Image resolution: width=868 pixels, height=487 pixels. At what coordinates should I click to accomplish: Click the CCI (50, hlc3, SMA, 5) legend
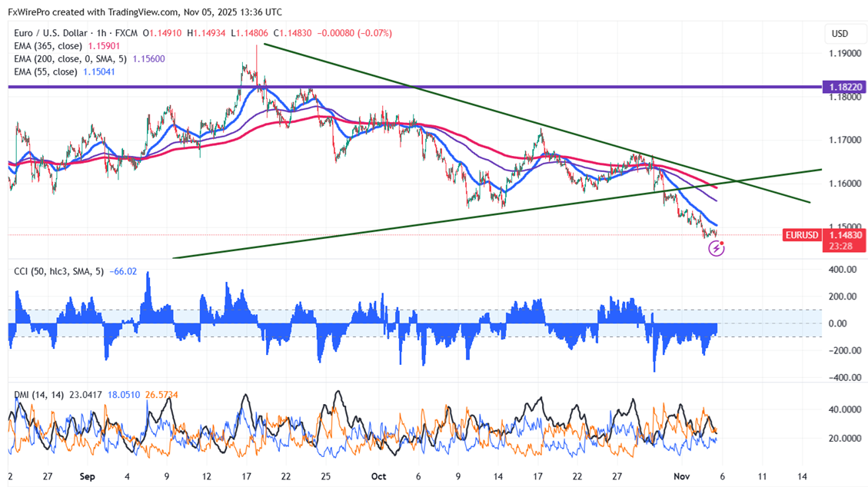click(58, 271)
